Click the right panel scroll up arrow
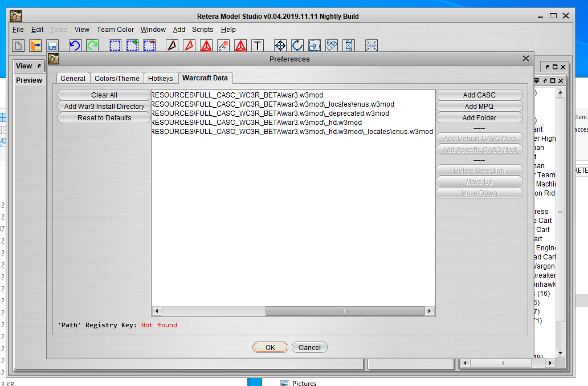Screen dimensions: 588x386 pos(560,93)
